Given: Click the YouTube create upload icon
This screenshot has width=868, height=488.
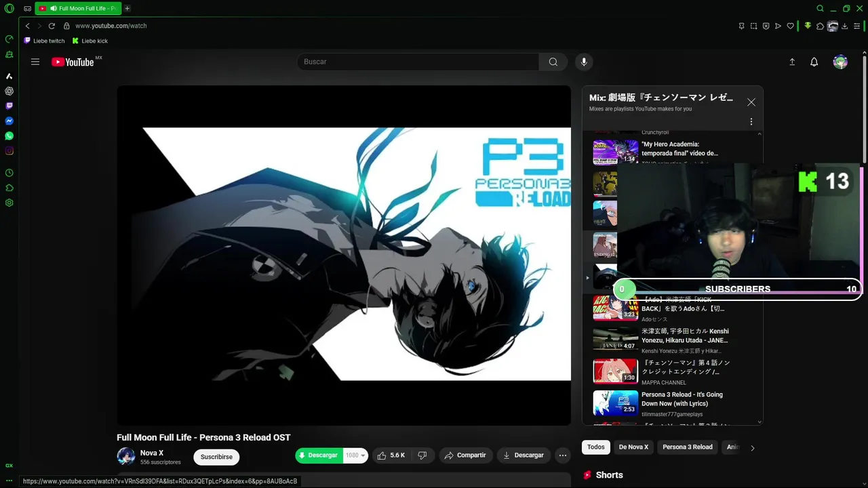Looking at the screenshot, I should point(792,62).
